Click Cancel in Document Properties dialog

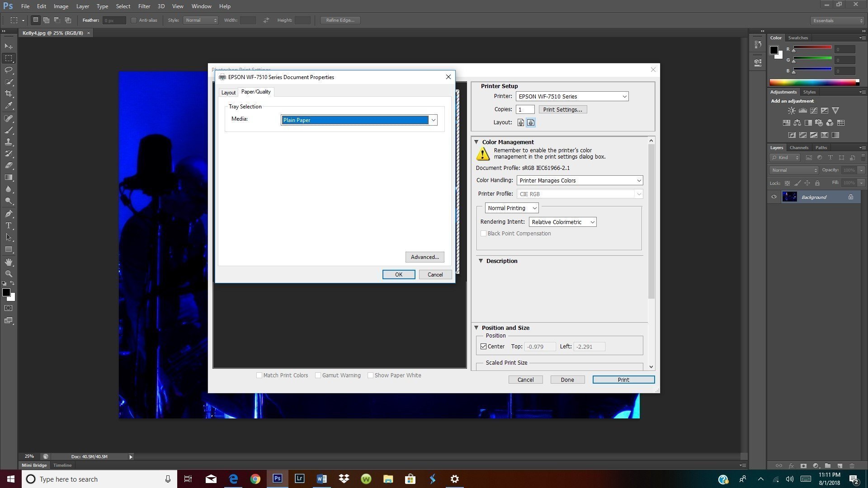(x=435, y=275)
